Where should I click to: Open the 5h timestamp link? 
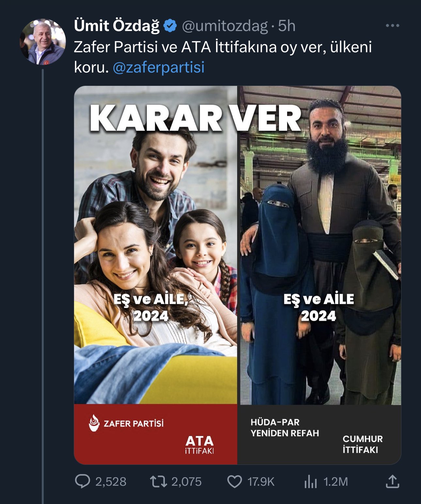tap(287, 26)
